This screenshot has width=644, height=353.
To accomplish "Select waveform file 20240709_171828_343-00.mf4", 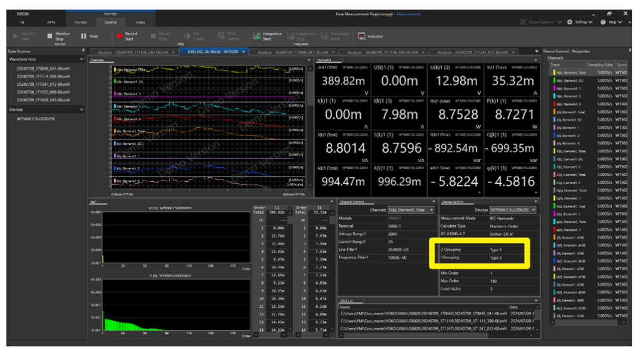I will [x=43, y=100].
